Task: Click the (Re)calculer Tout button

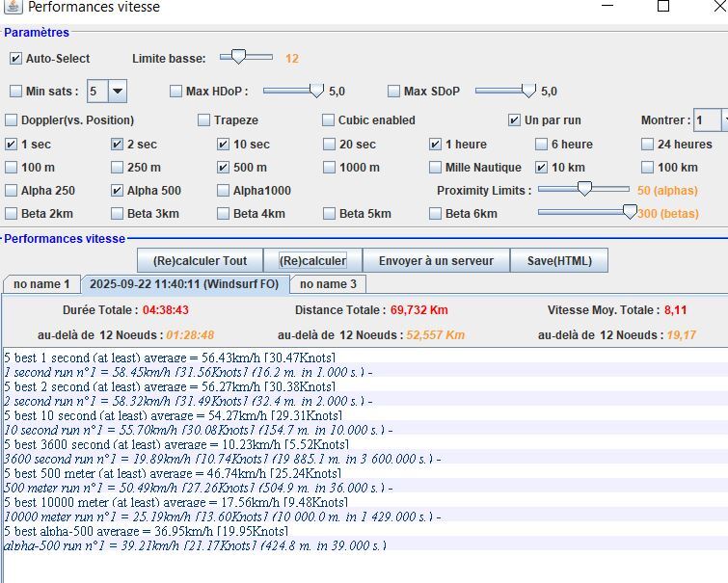Action: tap(200, 260)
